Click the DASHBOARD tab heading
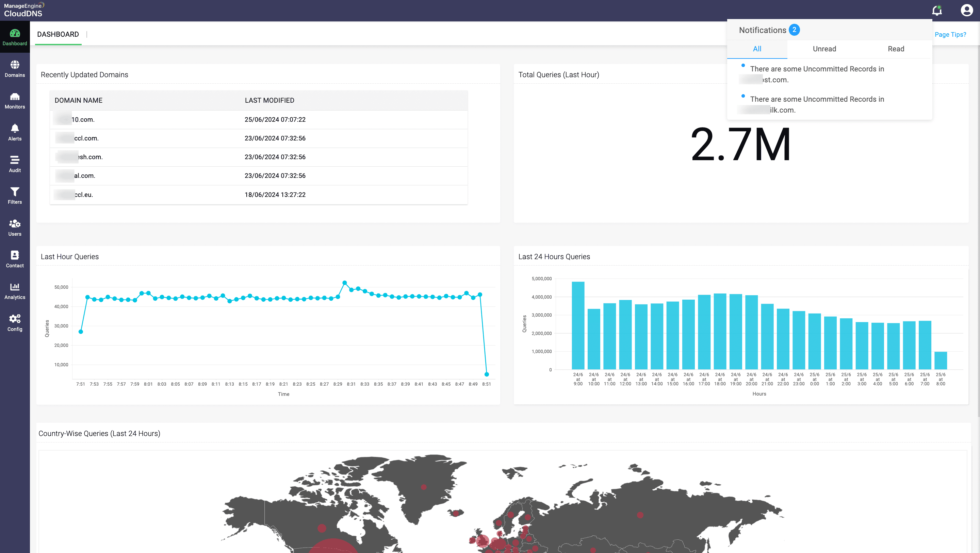980x553 pixels. point(58,34)
